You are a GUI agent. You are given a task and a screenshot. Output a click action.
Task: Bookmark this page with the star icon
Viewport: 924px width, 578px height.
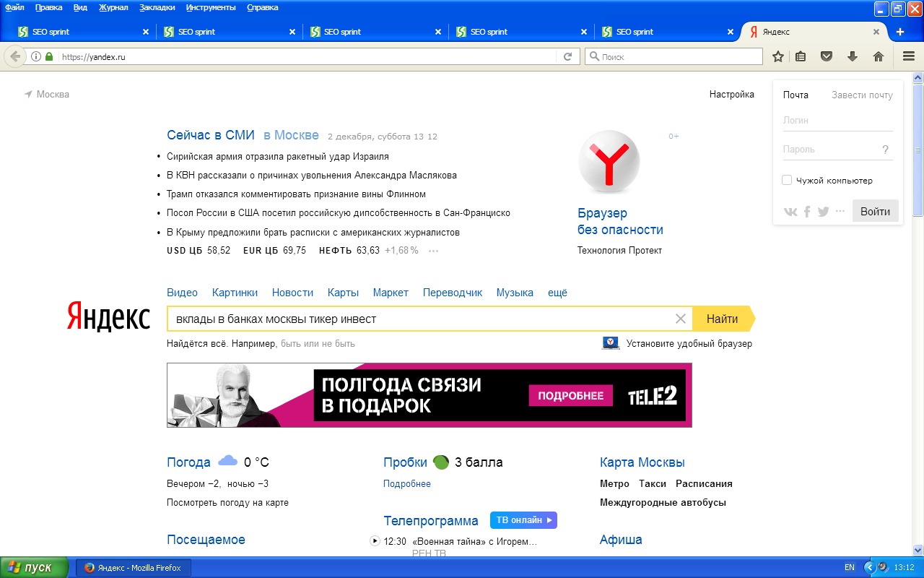[778, 56]
